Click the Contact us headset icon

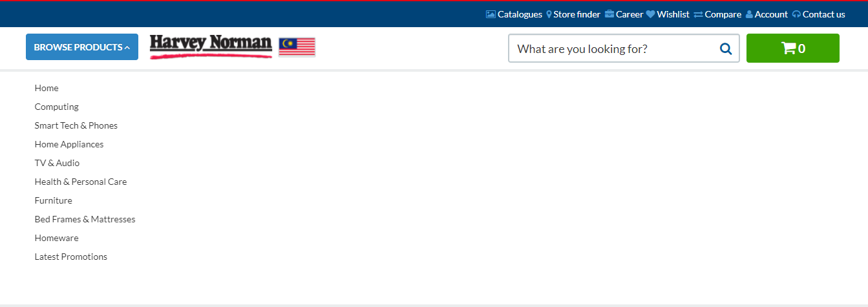[796, 14]
